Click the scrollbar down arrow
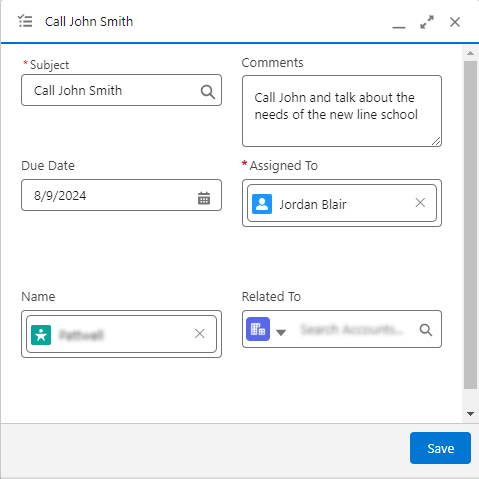Viewport: 479px width, 479px height. (x=470, y=414)
